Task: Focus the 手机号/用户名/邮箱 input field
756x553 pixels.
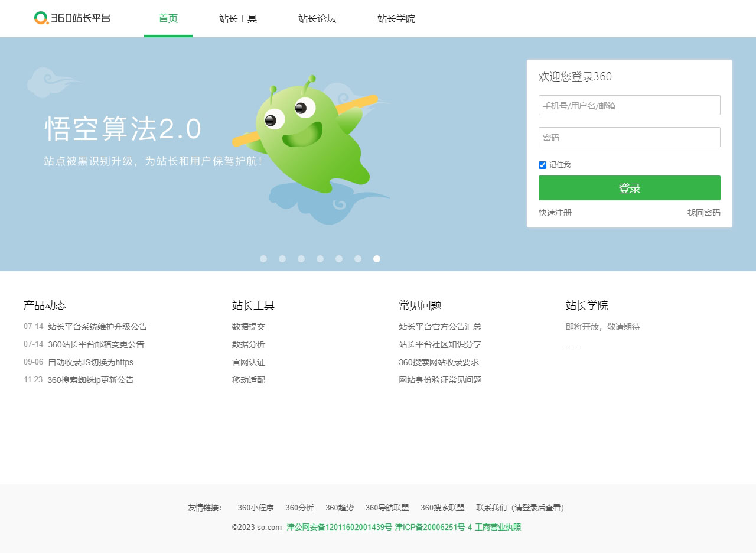Action: (x=629, y=105)
